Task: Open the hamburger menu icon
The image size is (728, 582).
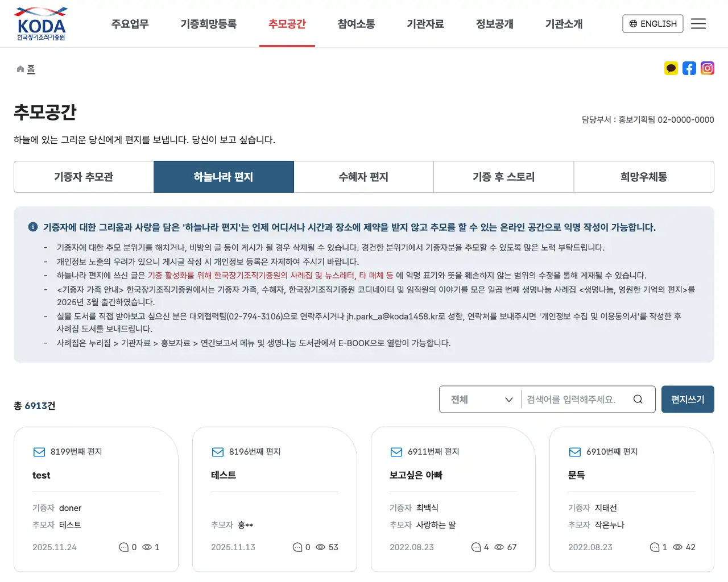Action: click(x=698, y=23)
